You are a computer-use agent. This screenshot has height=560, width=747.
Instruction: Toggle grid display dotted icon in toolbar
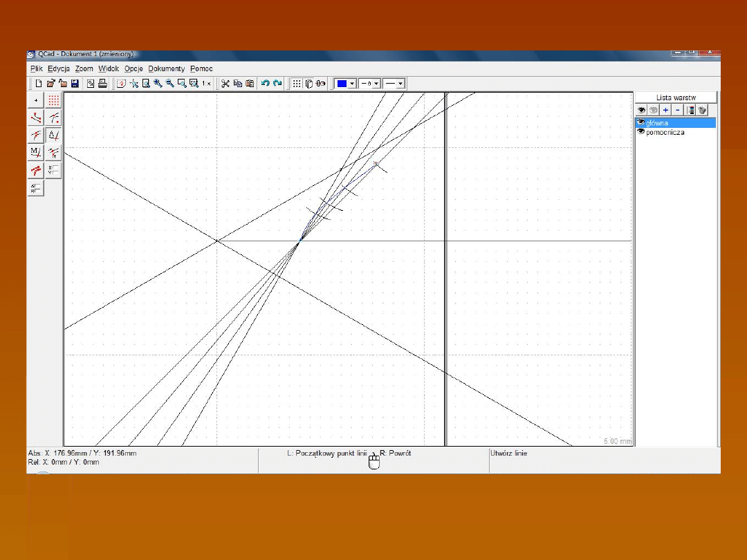point(297,84)
